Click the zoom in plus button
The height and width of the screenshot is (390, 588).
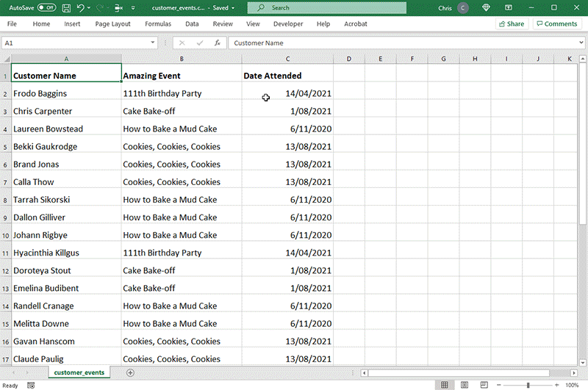[557, 385]
